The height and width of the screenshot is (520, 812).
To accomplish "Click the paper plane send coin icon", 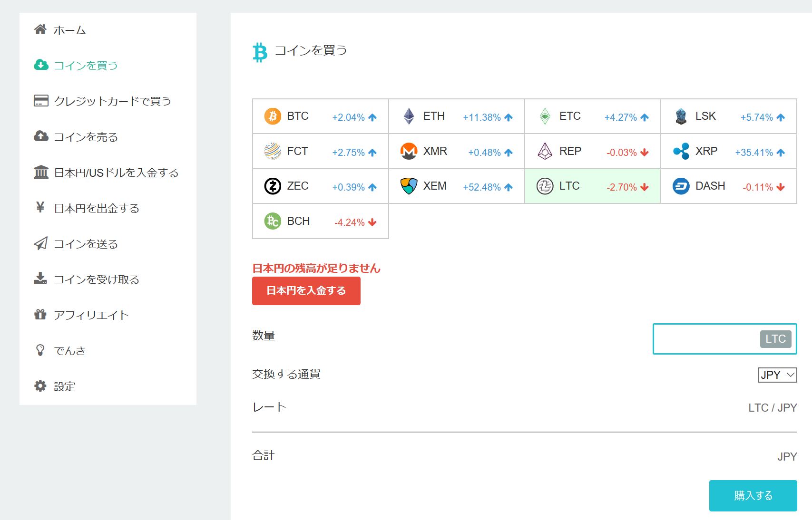I will tap(41, 243).
